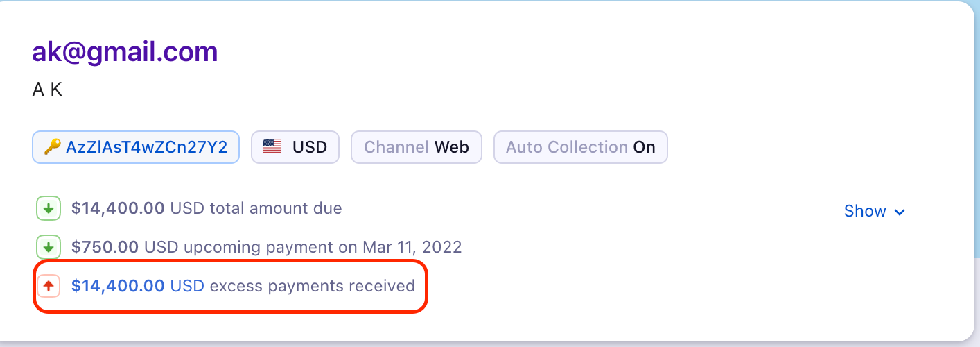Click red up arrow beside excess payments
This screenshot has width=980, height=347.
tap(49, 286)
